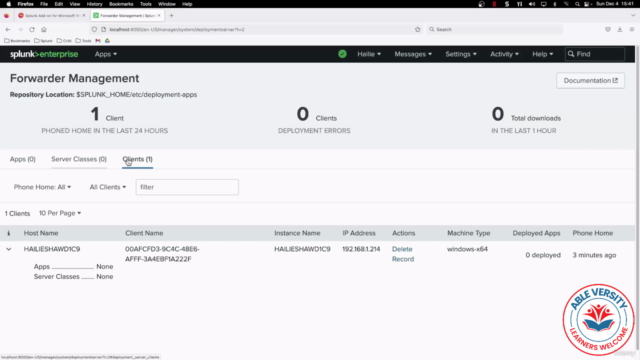This screenshot has height=360, width=640.
Task: Collapse the HAILIESHAWD1C9 row details
Action: (9, 249)
